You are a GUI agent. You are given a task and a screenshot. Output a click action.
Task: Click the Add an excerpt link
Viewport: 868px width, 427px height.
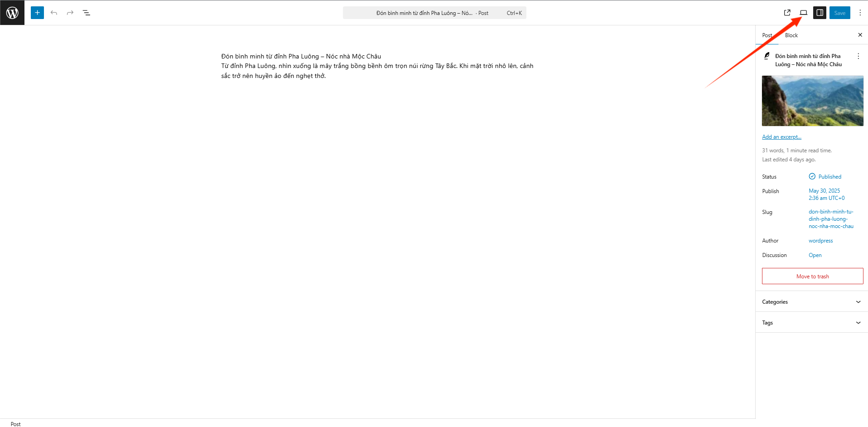[x=781, y=137]
